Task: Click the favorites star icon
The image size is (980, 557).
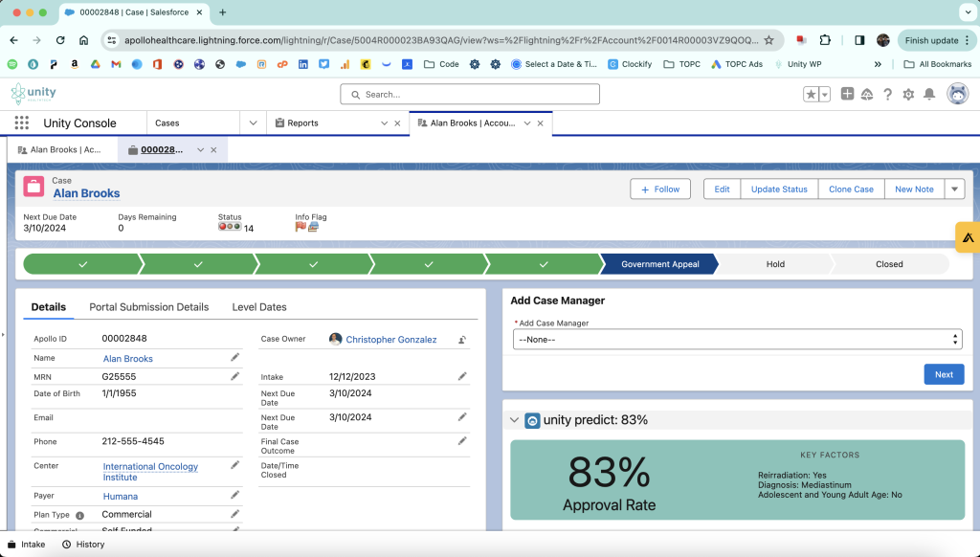Action: point(811,94)
